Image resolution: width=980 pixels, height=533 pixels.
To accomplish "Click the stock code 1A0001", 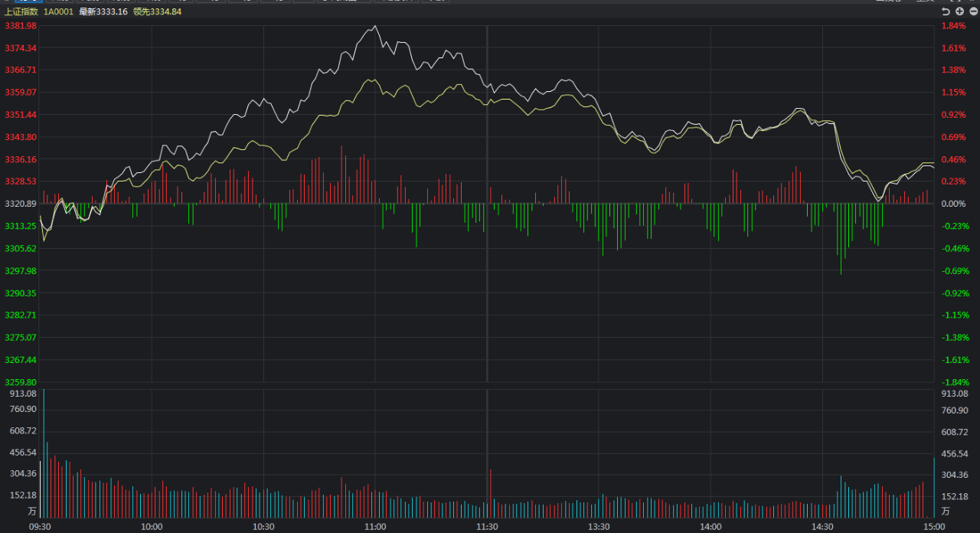I will point(58,11).
